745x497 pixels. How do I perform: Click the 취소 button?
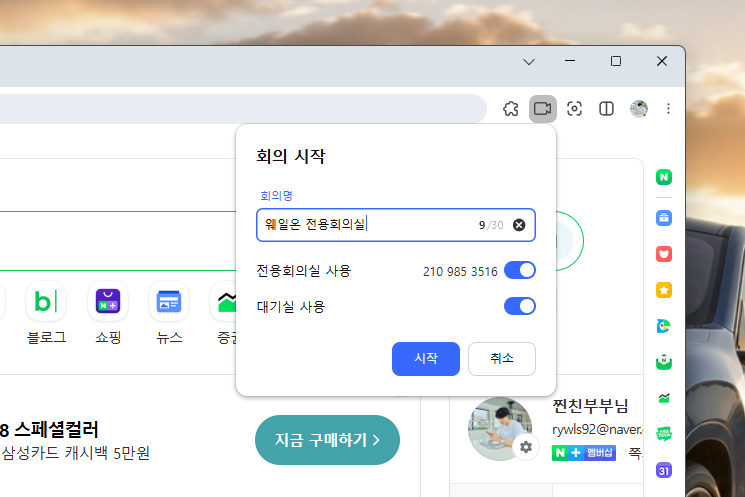502,359
